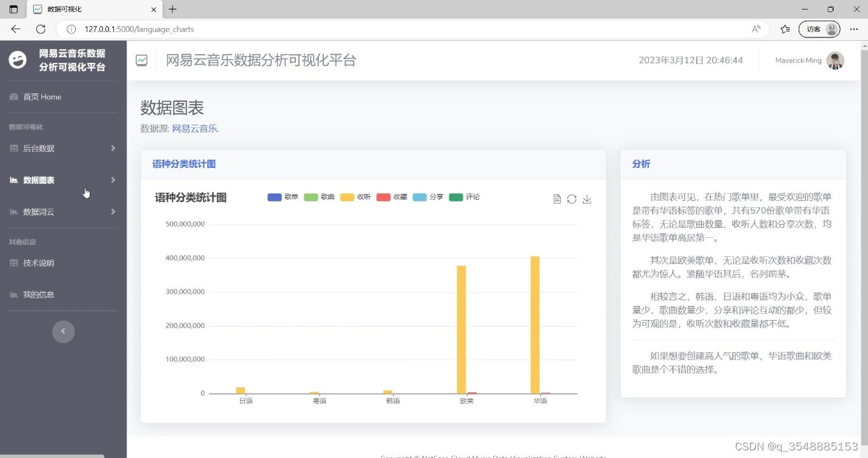
Task: Expand the 后台数据 submenu arrow
Action: [113, 148]
